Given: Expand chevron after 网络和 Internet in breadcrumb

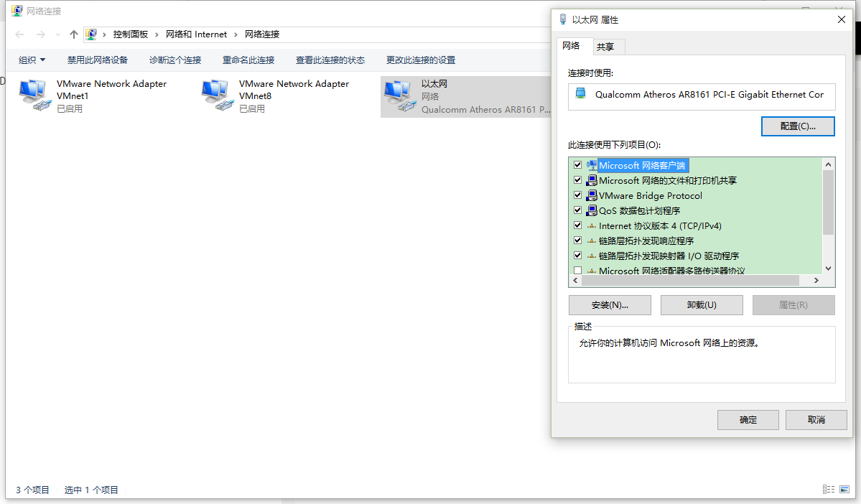Looking at the screenshot, I should pyautogui.click(x=236, y=34).
